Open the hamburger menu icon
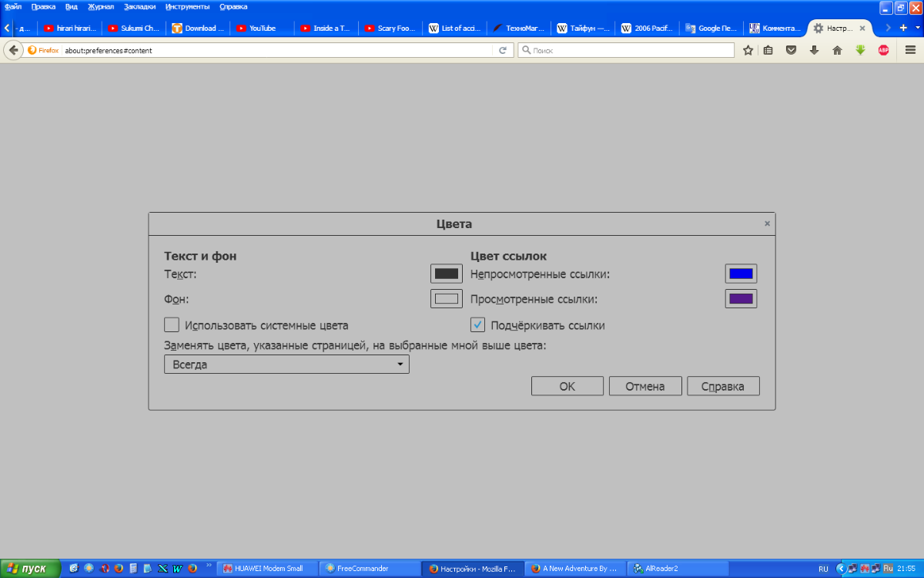This screenshot has height=578, width=924. click(910, 50)
